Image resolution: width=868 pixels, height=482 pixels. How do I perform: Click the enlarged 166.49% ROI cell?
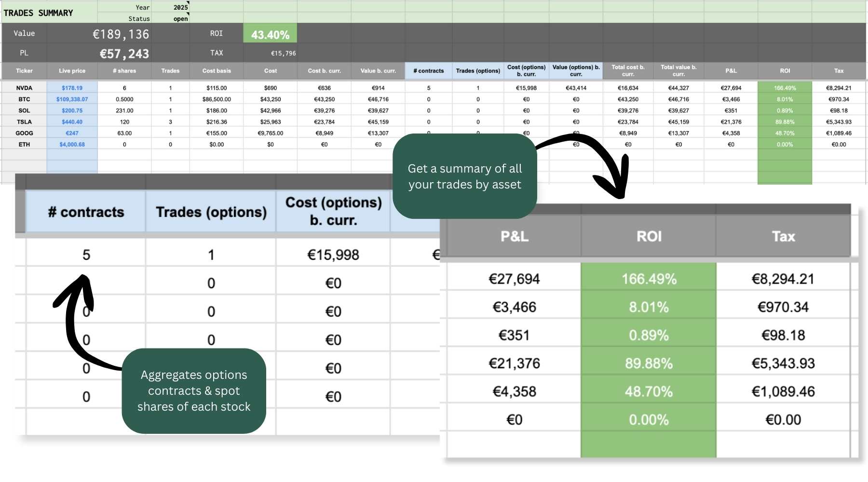(x=649, y=279)
